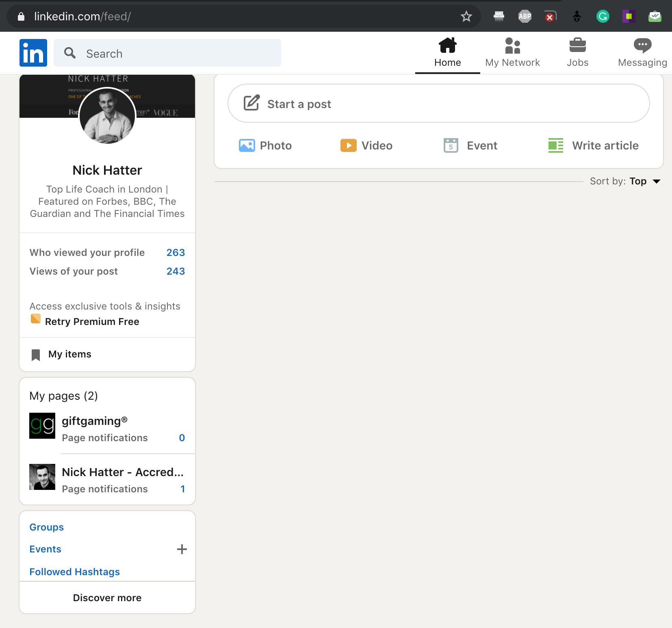
Task: Click the purple square extension icon
Action: tap(629, 16)
